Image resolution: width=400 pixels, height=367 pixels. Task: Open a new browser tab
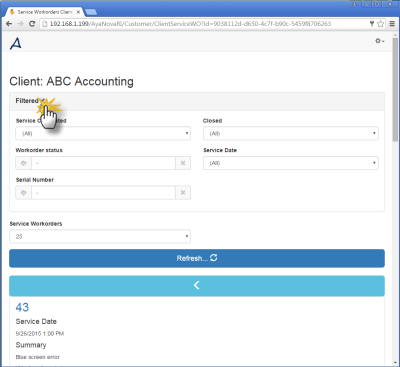[91, 12]
